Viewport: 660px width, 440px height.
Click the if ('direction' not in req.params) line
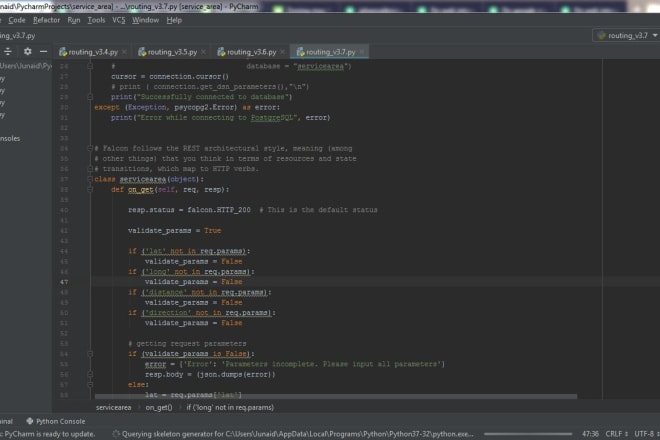point(202,312)
